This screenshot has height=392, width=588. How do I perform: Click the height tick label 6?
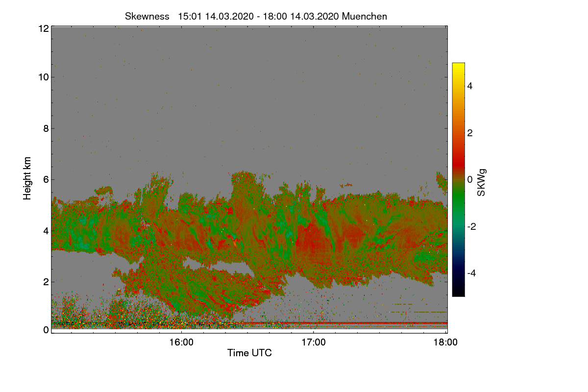45,179
